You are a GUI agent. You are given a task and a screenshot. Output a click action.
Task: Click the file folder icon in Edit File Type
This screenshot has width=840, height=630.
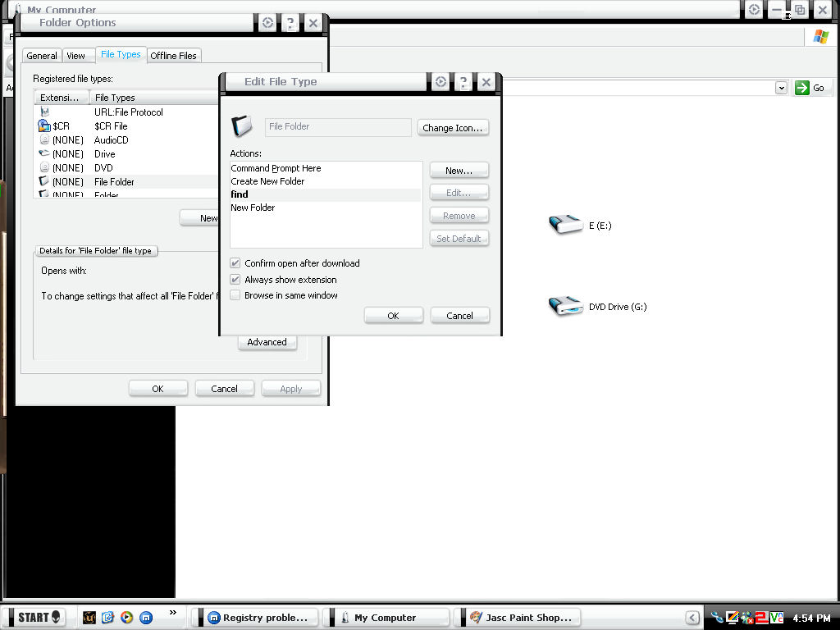[242, 126]
